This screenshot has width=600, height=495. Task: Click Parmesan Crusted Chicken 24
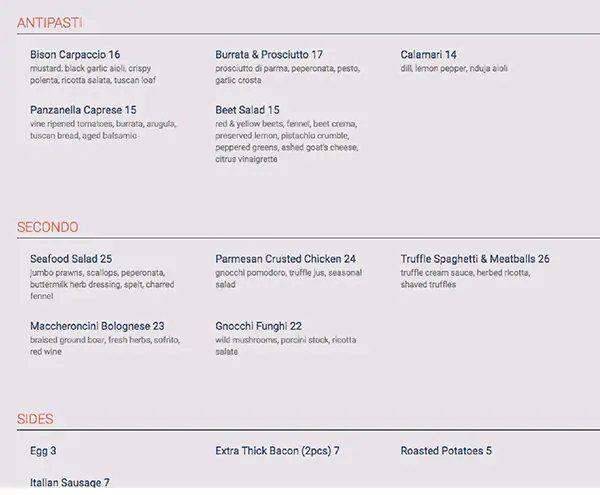tap(285, 259)
